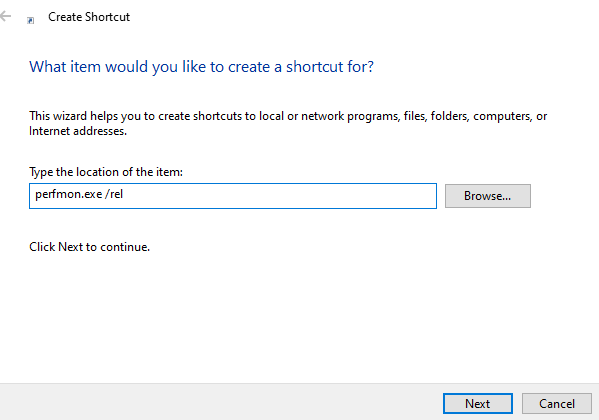The height and width of the screenshot is (420, 599).
Task: Click the back arrow in wizard header
Action: (5, 16)
